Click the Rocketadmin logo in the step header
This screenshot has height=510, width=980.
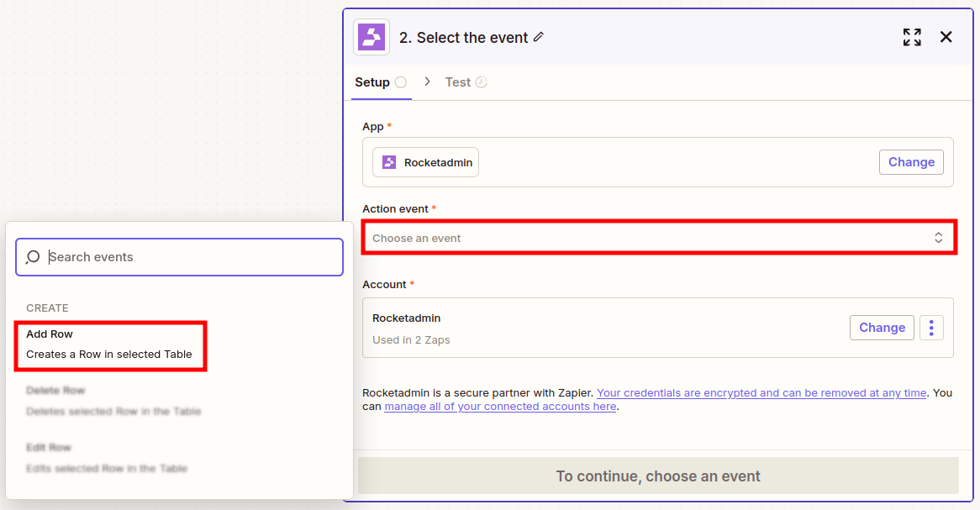pos(371,37)
